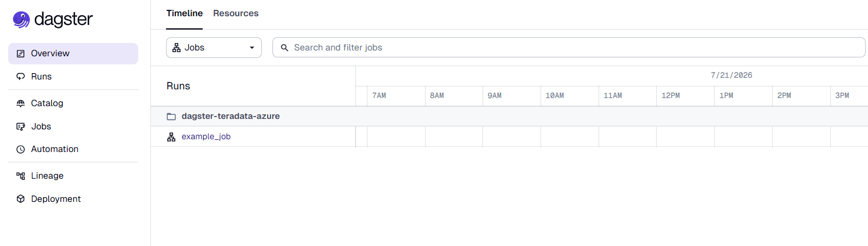This screenshot has height=246, width=868.
Task: Open the example_job link
Action: [x=206, y=137]
